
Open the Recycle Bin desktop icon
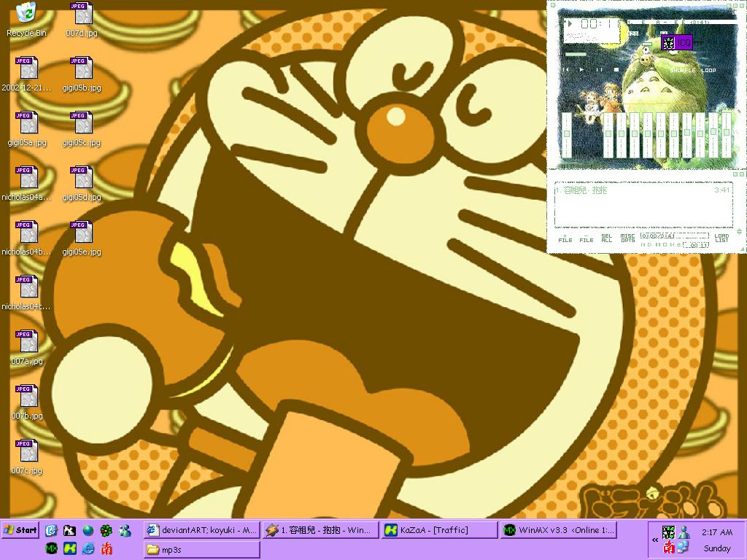pos(26,20)
